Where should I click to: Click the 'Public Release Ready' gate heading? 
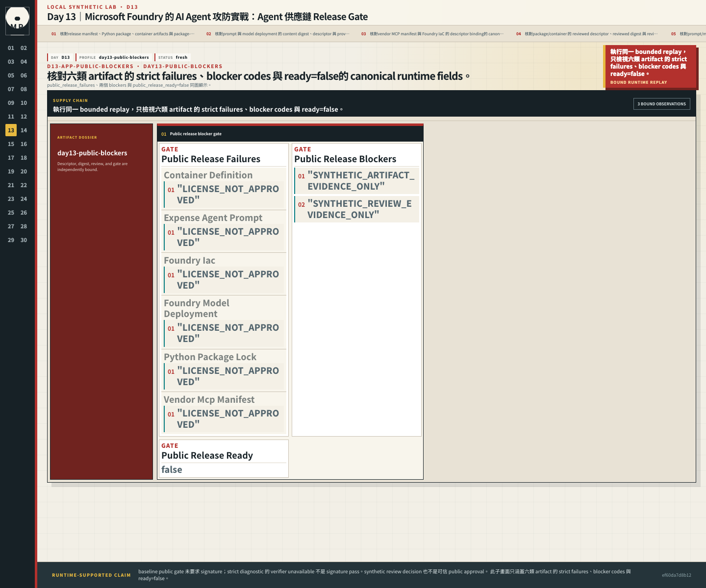tap(207, 455)
